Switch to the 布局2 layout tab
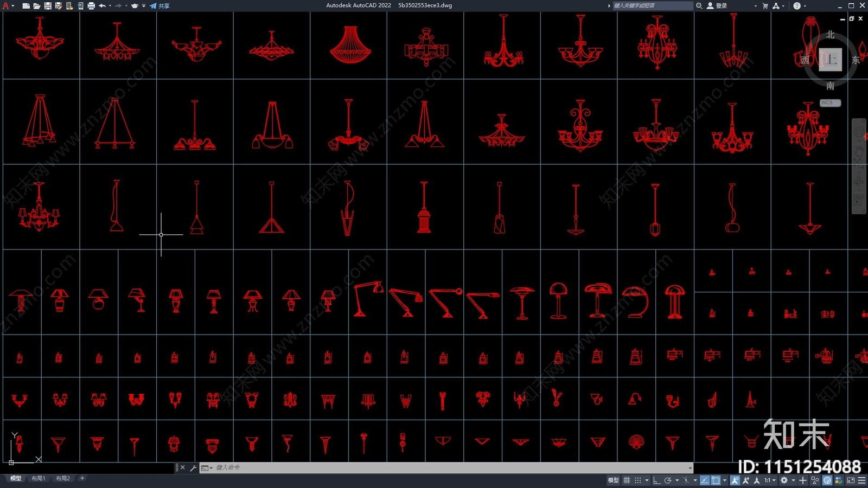868x488 pixels. tap(63, 478)
